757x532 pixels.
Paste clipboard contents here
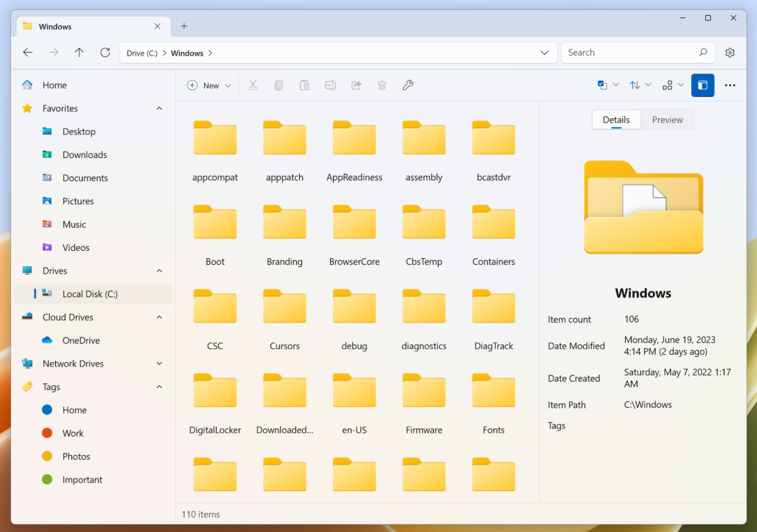304,85
